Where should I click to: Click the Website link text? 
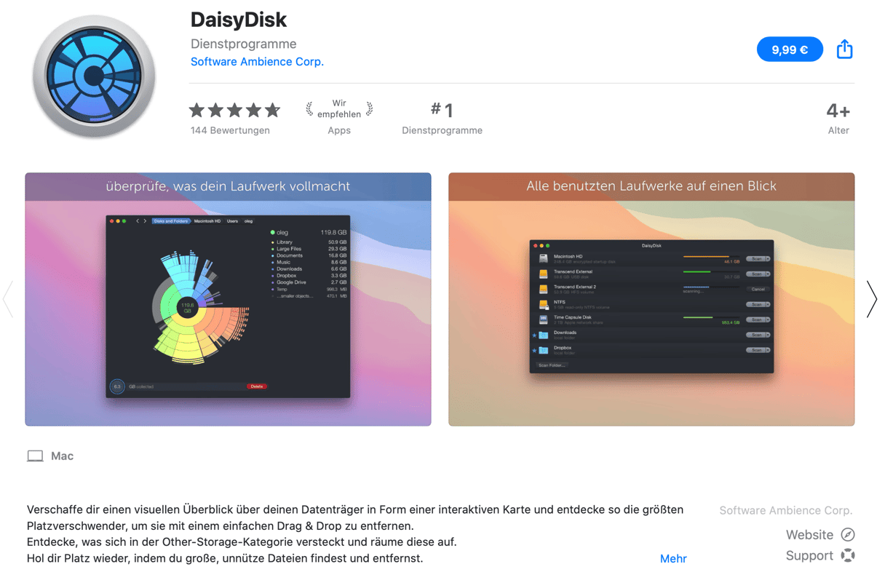click(x=809, y=535)
